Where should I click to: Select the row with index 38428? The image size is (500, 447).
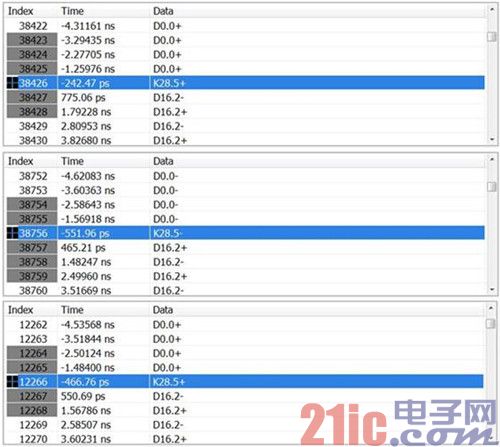pos(245,112)
